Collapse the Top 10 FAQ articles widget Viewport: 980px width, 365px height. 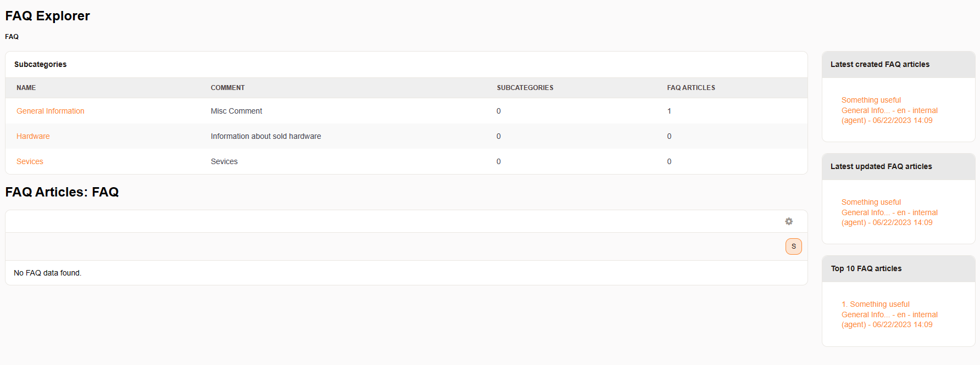coord(866,268)
